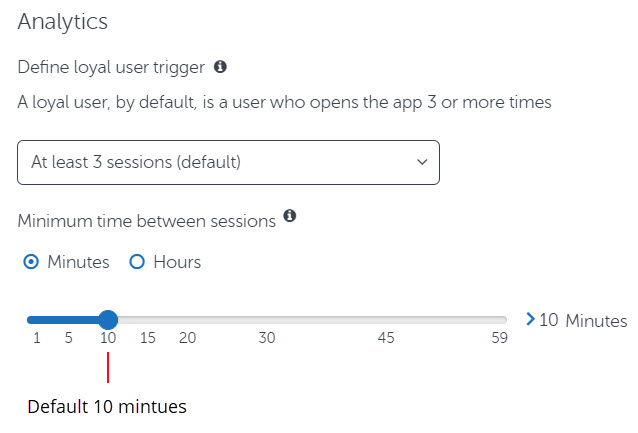Click the blue slider handle at 10
Image resolution: width=638 pixels, height=433 pixels.
pos(108,320)
